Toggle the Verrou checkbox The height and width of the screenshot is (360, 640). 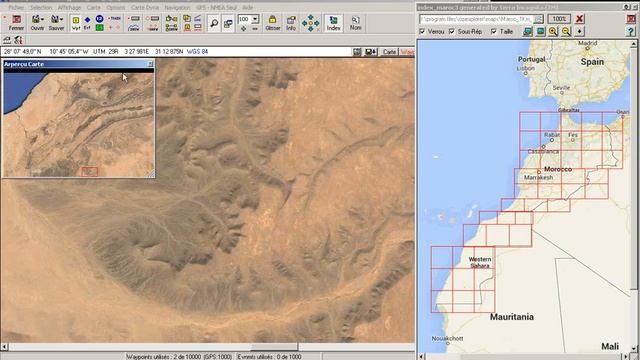point(422,31)
